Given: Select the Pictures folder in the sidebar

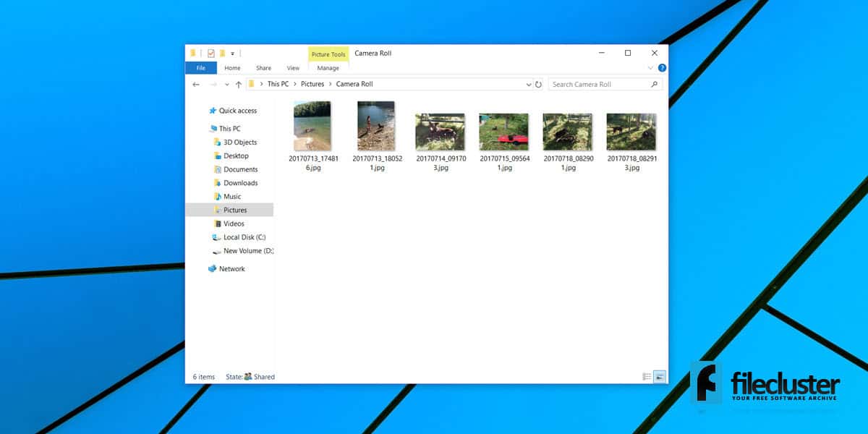Looking at the screenshot, I should point(235,210).
